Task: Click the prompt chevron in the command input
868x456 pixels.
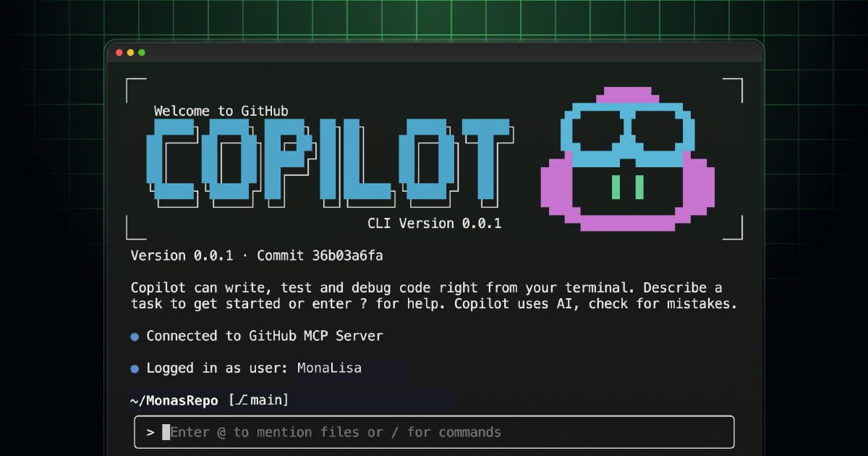Action: point(150,432)
